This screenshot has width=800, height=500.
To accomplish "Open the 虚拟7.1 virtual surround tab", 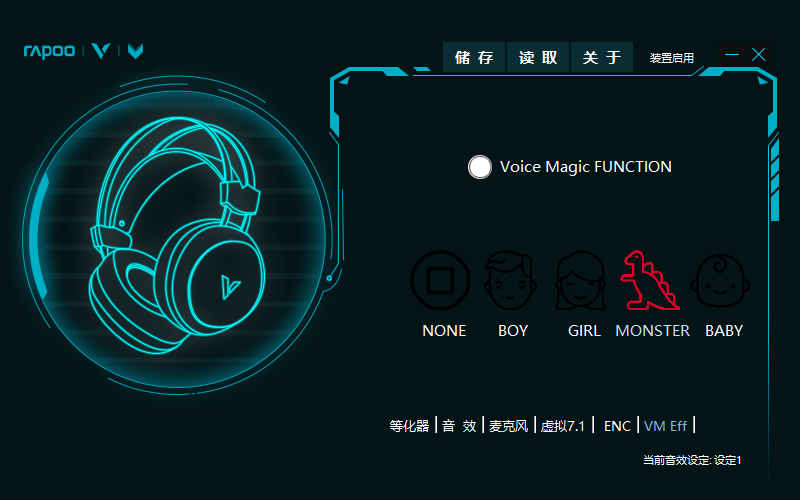I will (x=562, y=426).
